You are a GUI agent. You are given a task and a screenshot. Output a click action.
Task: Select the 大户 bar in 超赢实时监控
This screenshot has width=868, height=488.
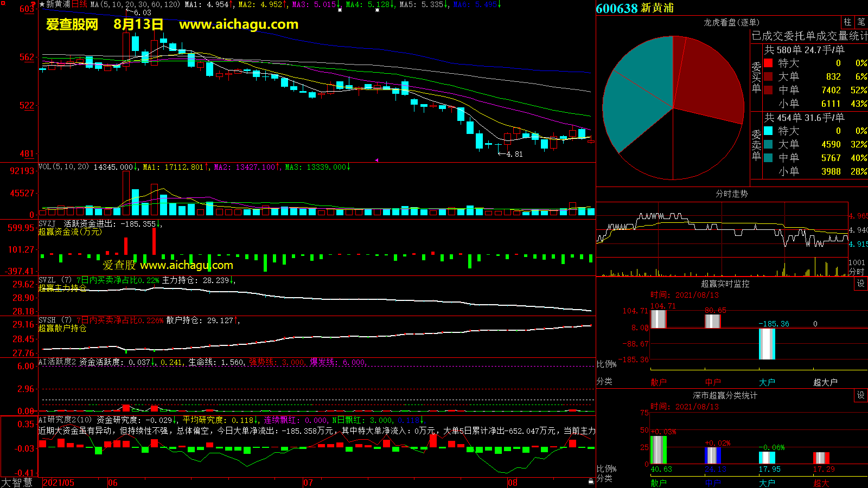pos(767,344)
